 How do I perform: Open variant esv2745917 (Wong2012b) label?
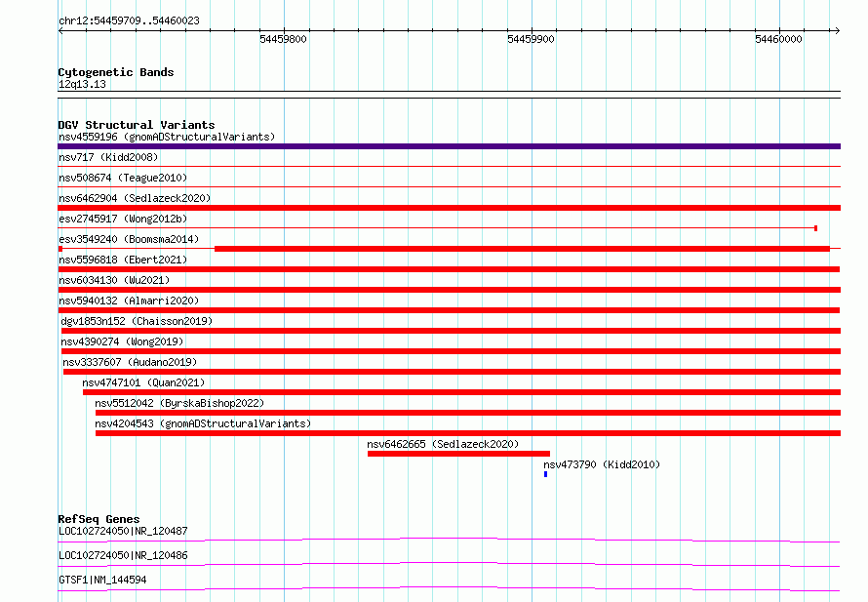click(x=123, y=219)
